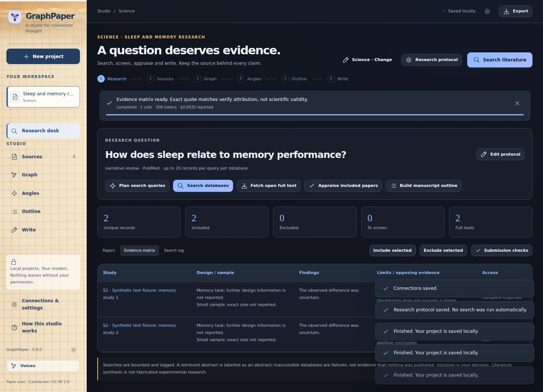Image resolution: width=543 pixels, height=392 pixels.
Task: Jump to step 4 Angles
Action: tap(250, 79)
